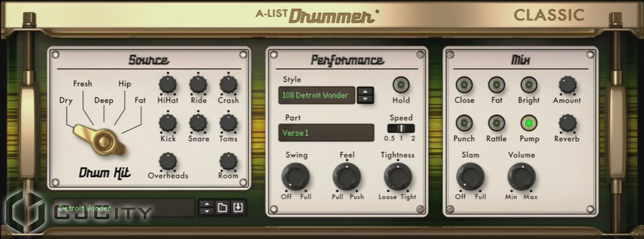Click the Volume knob
The width and height of the screenshot is (644, 239).
521,177
